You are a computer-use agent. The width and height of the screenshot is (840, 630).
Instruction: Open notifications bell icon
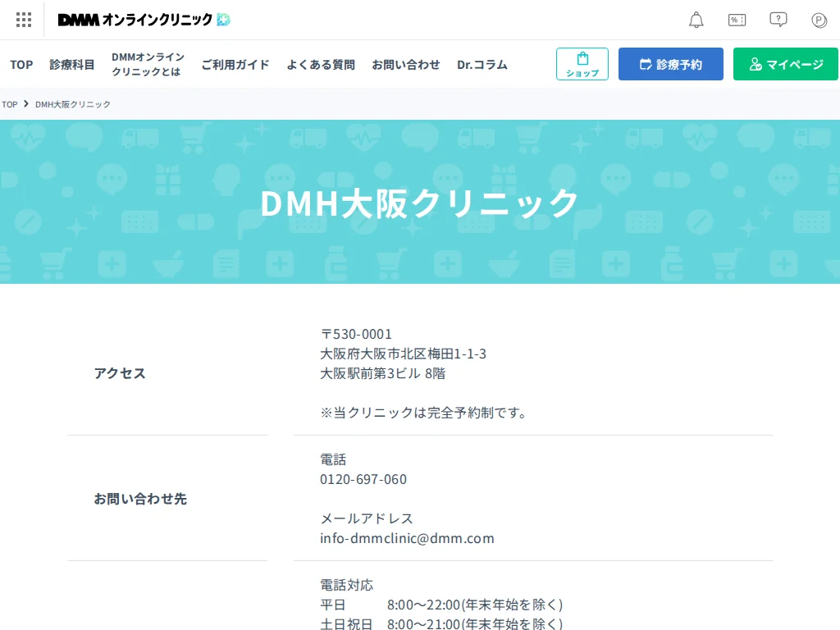(x=696, y=20)
